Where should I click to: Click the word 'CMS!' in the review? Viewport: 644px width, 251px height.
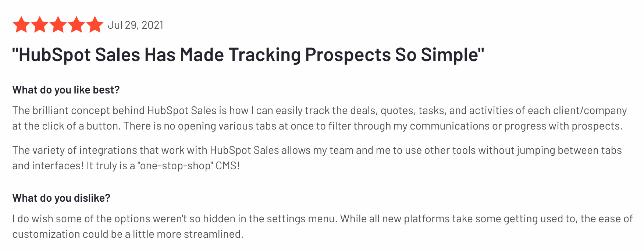(228, 166)
